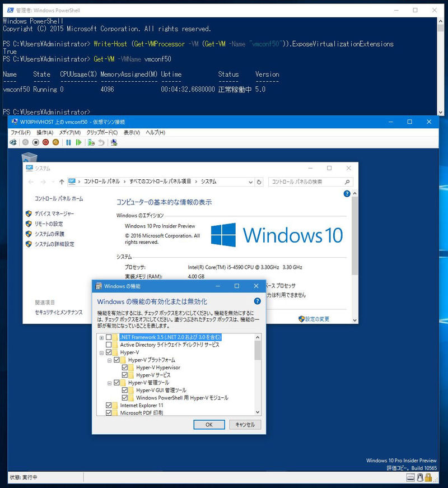The image size is (448, 488).
Task: Toggle the Hyper-V プラットフォーム checkbox
Action: click(x=116, y=360)
